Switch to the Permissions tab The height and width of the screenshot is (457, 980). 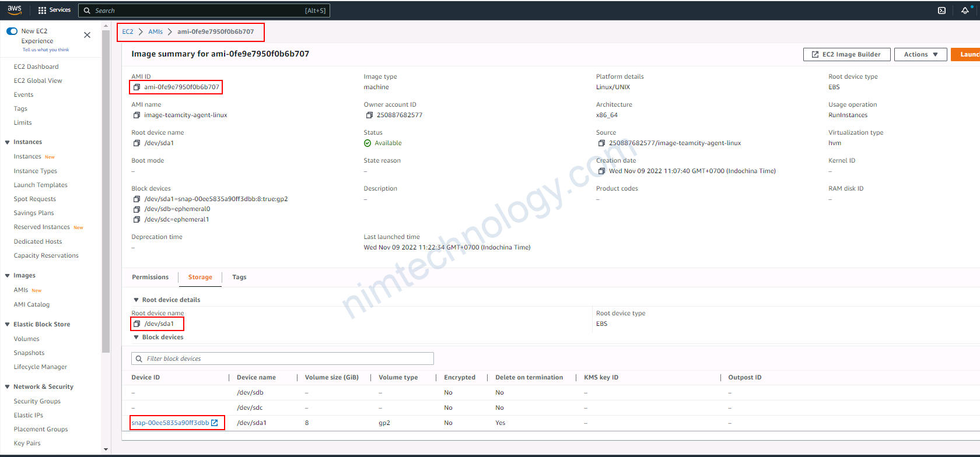pos(150,277)
